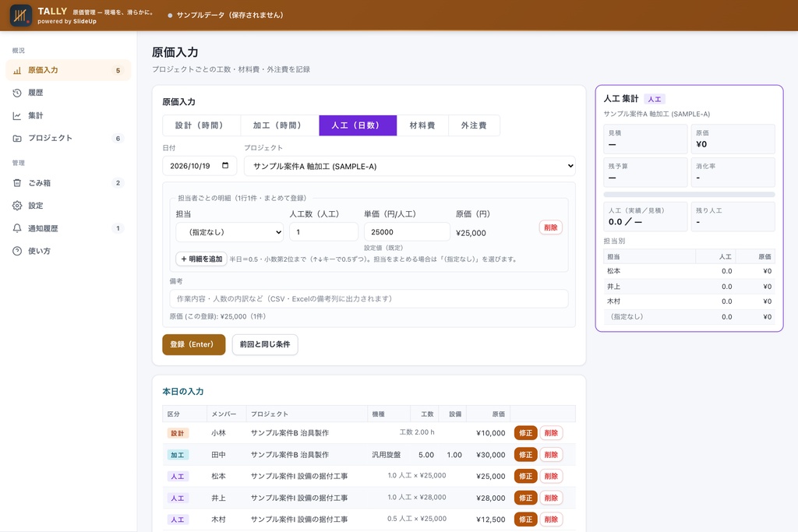Screen dimensions: 798x532
Task: Switch to the 加工（時間） tab
Action: [280, 125]
